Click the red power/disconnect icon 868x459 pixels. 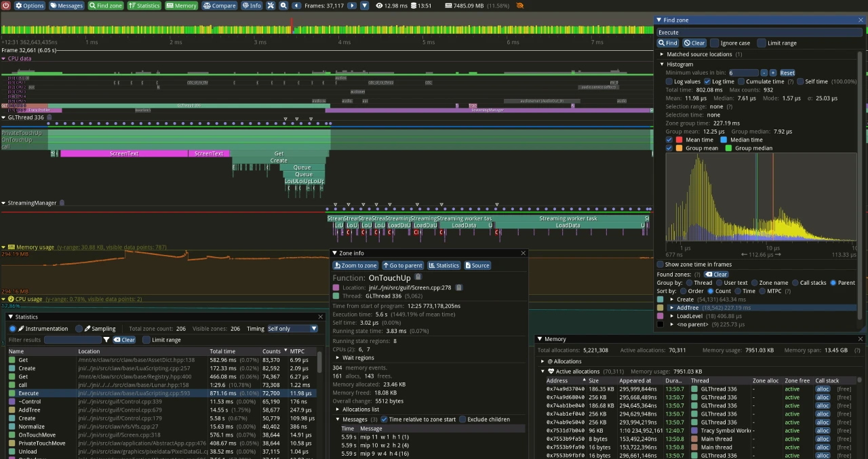point(6,5)
